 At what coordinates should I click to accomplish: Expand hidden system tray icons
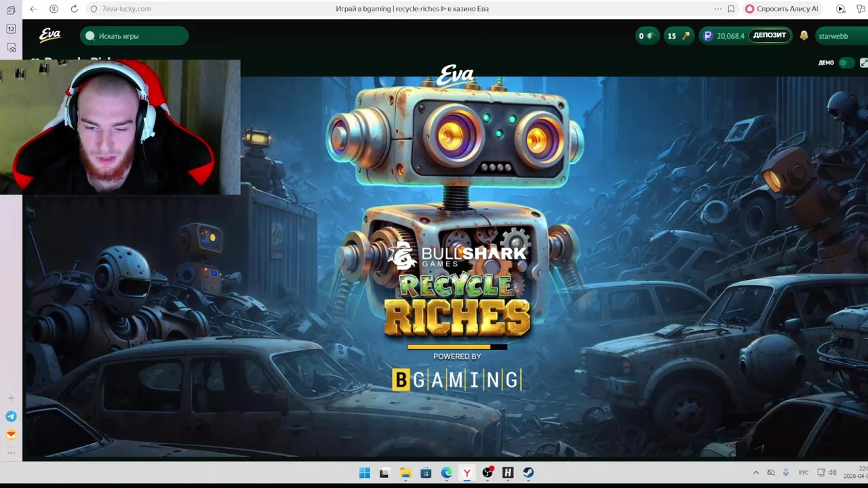point(756,472)
